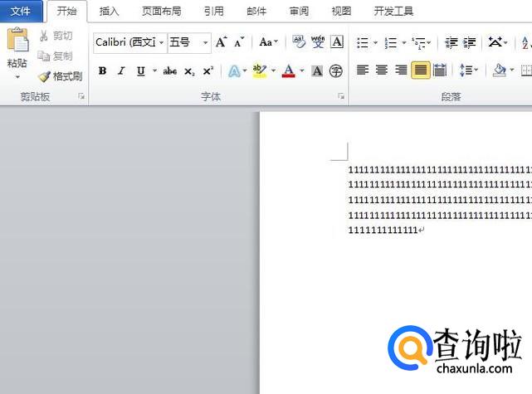This screenshot has height=394, width=532.
Task: Click the Decrease Indent icon
Action: 451,43
